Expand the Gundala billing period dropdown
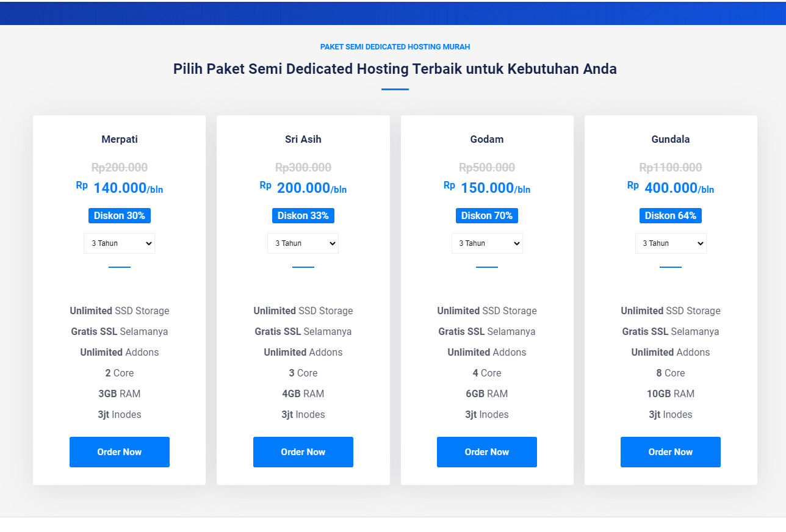 point(671,243)
